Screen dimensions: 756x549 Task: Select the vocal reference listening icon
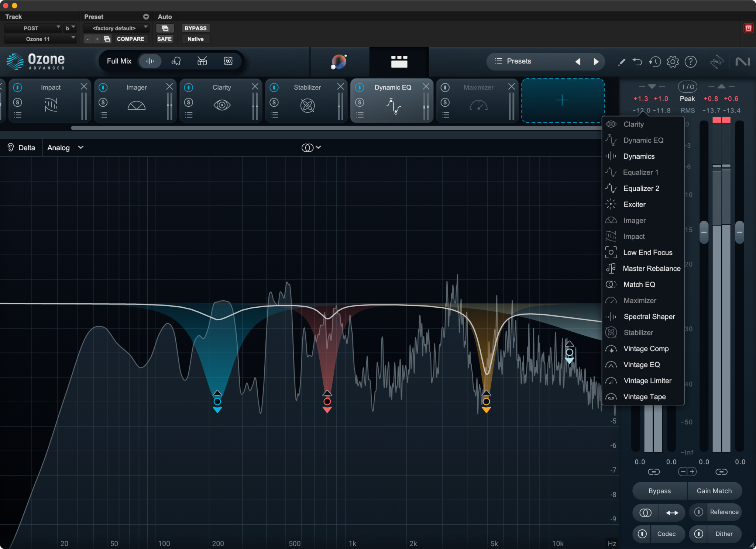pyautogui.click(x=176, y=61)
